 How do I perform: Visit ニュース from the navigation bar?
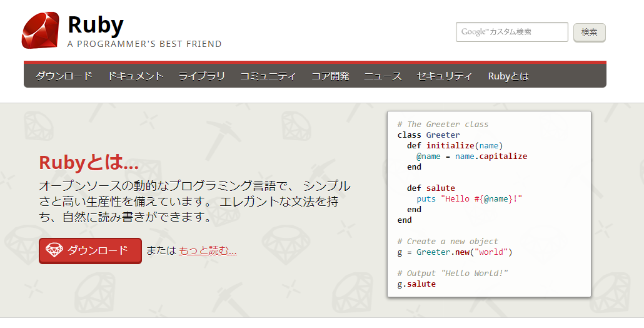383,76
